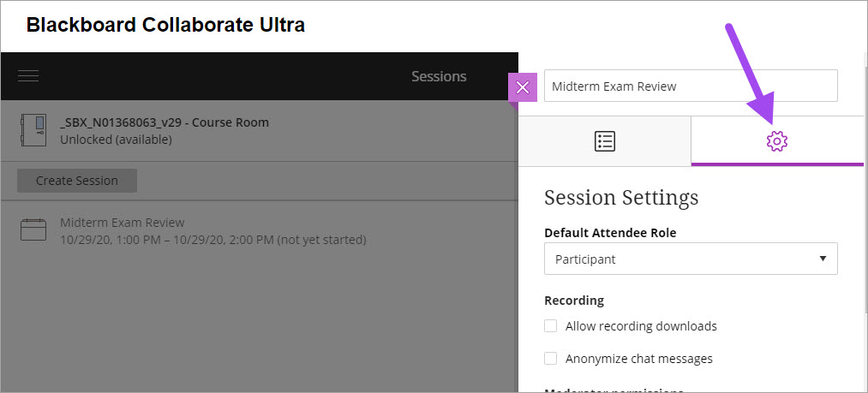Click the Course Room door icon
Screen dimensions: 868x393
(x=33, y=130)
